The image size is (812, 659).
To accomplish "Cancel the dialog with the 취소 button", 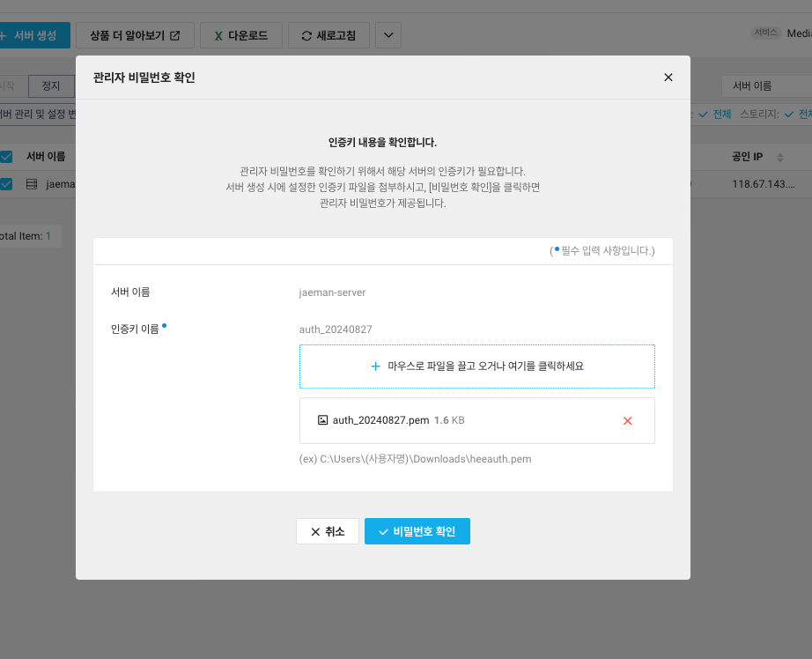I will pyautogui.click(x=327, y=531).
